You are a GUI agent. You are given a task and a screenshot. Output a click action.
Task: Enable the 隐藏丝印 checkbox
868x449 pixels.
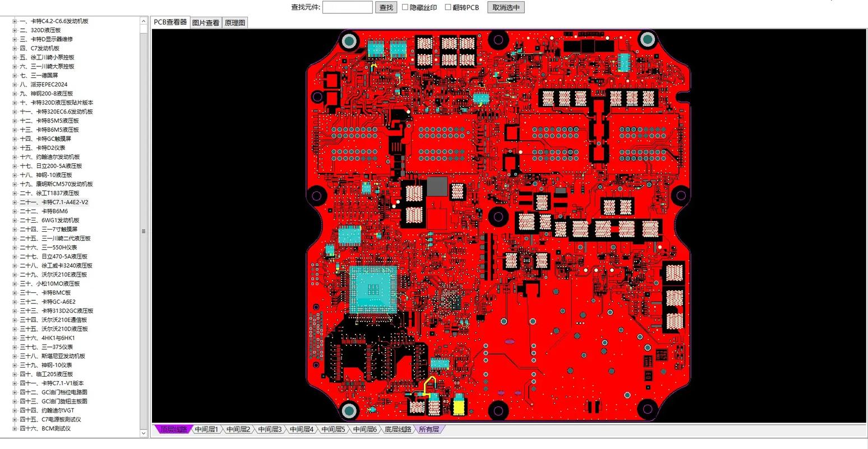tap(405, 7)
